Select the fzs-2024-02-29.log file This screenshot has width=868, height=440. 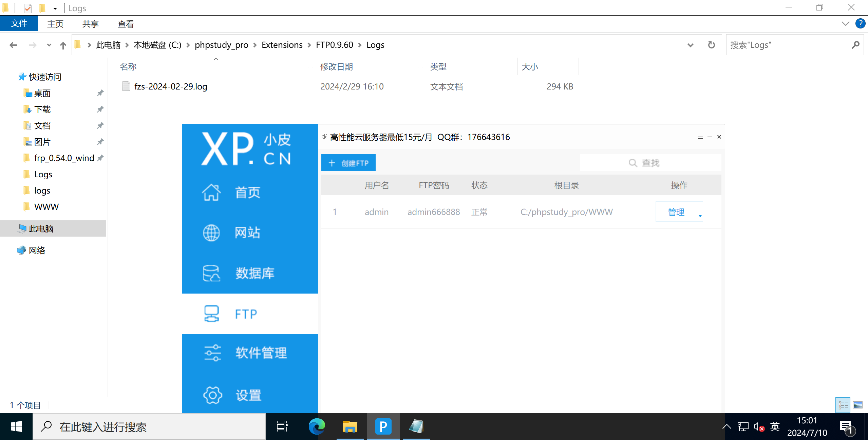170,87
